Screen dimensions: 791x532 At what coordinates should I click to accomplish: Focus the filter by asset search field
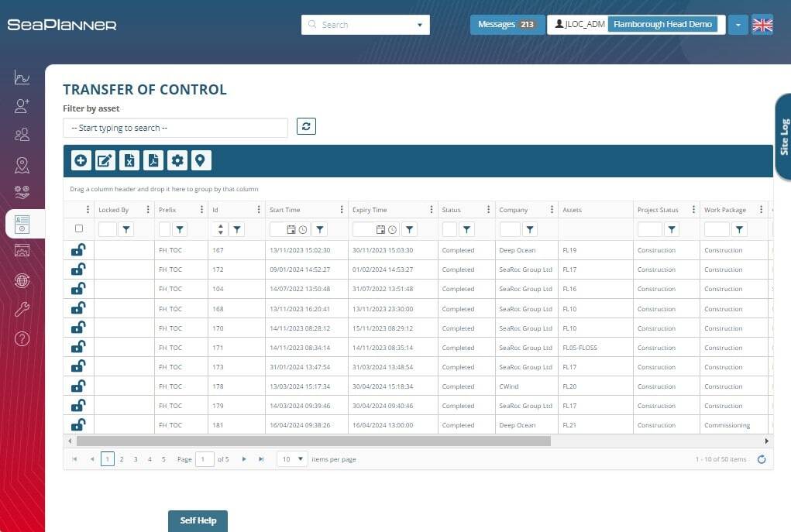(176, 128)
